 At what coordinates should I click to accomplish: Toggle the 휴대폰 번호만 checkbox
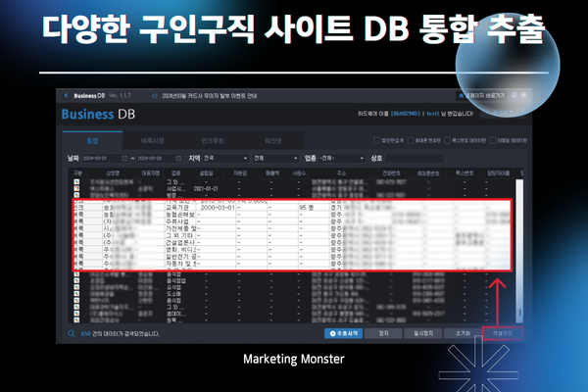411,140
